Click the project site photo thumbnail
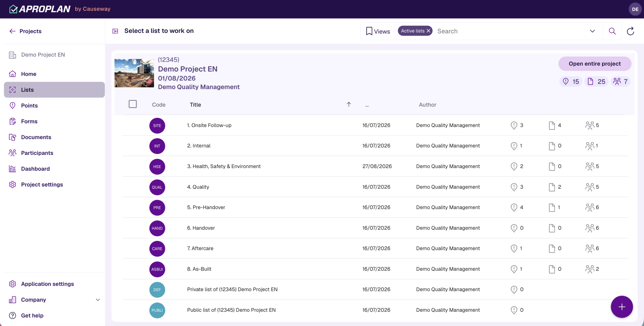 pos(134,73)
